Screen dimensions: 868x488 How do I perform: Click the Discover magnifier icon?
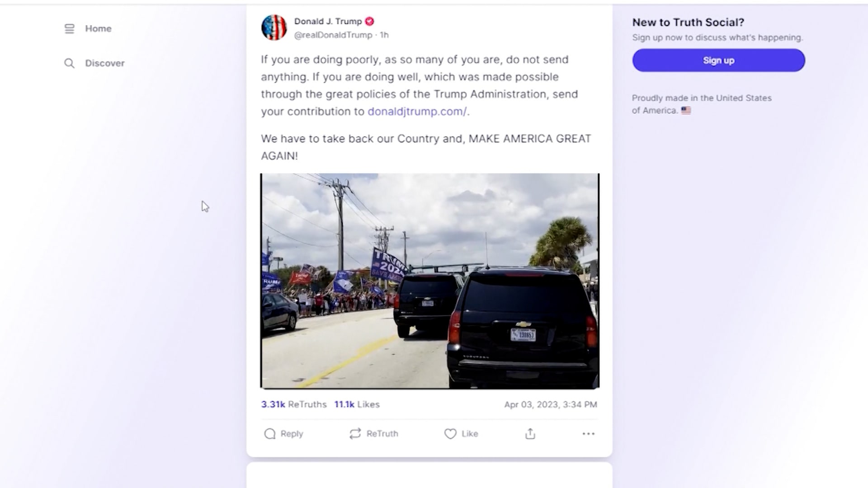69,63
